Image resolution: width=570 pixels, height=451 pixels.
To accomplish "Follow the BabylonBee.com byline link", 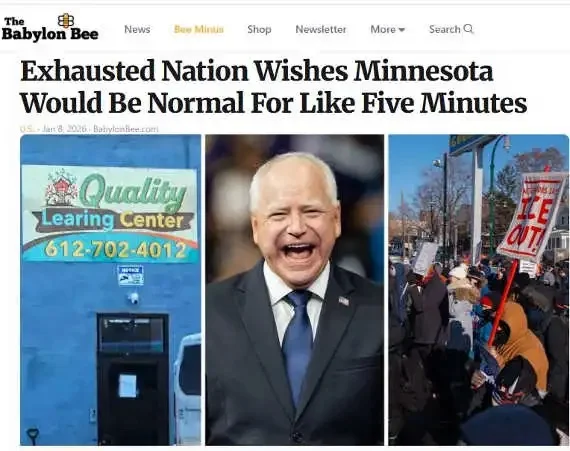I will [126, 129].
